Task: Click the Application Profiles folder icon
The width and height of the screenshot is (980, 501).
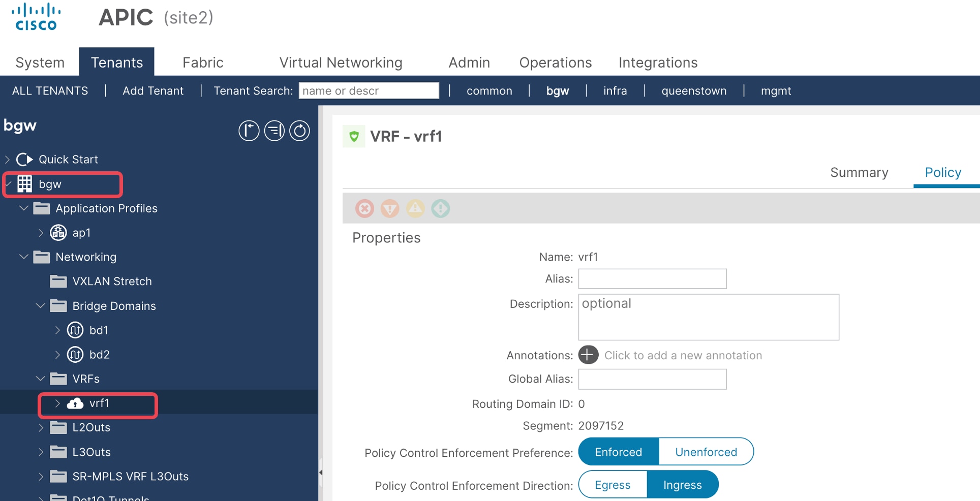Action: (x=42, y=208)
